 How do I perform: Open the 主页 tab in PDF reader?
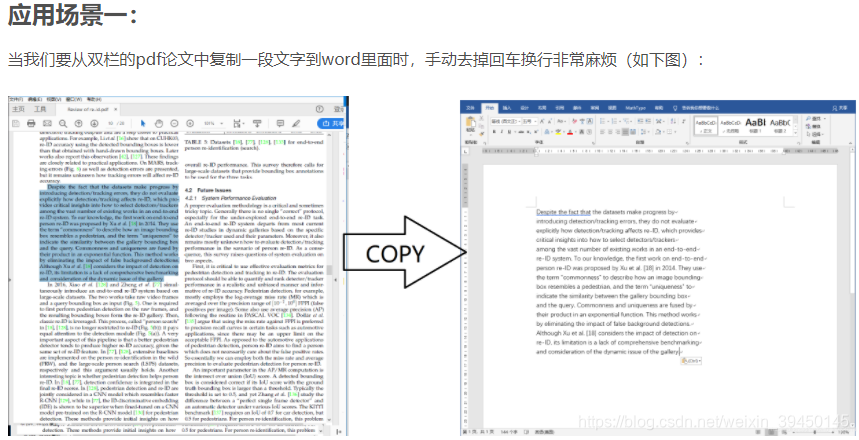click(x=18, y=109)
